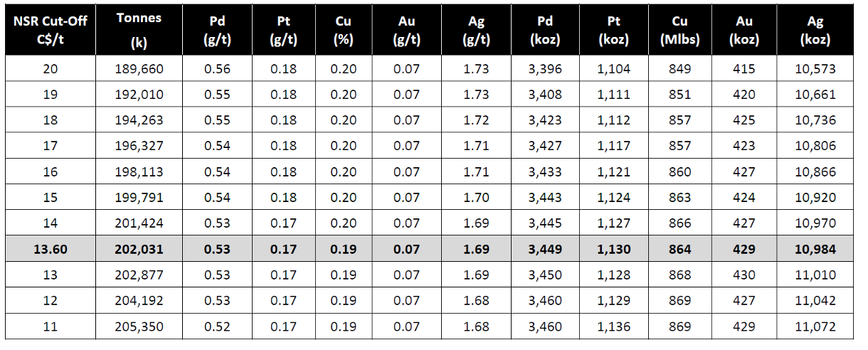Select the Cu (%) column header

(344, 31)
